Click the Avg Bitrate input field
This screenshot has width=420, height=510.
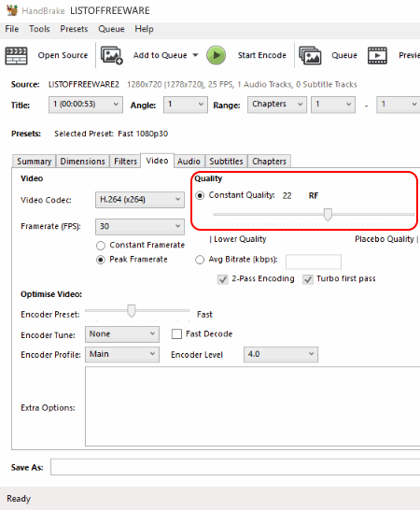[314, 262]
